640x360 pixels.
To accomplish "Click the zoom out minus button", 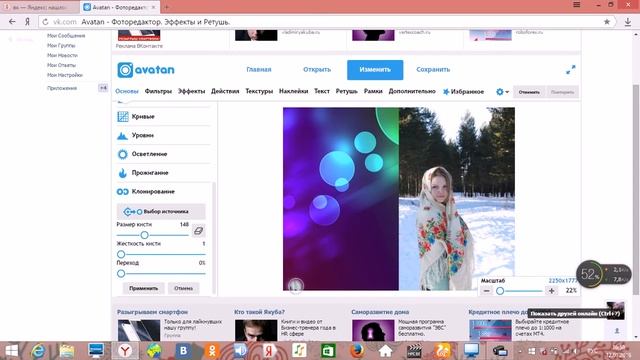I will 487,291.
